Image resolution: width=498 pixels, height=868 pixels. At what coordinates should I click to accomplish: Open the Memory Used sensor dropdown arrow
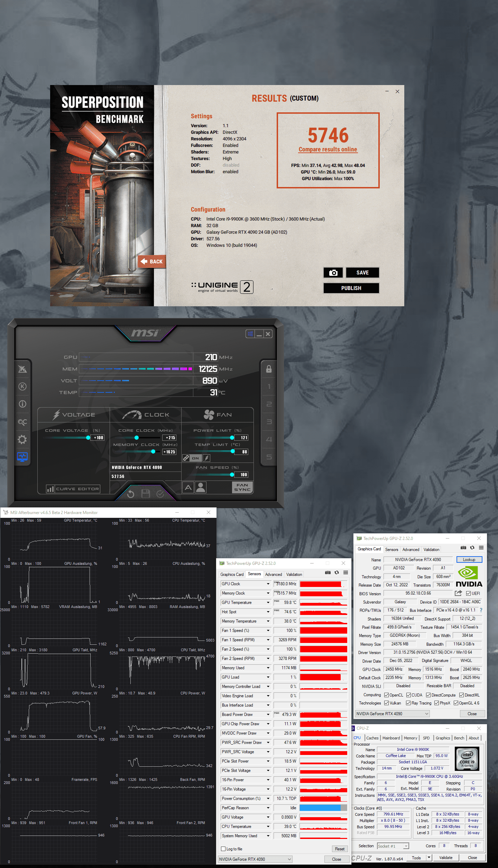tap(268, 668)
